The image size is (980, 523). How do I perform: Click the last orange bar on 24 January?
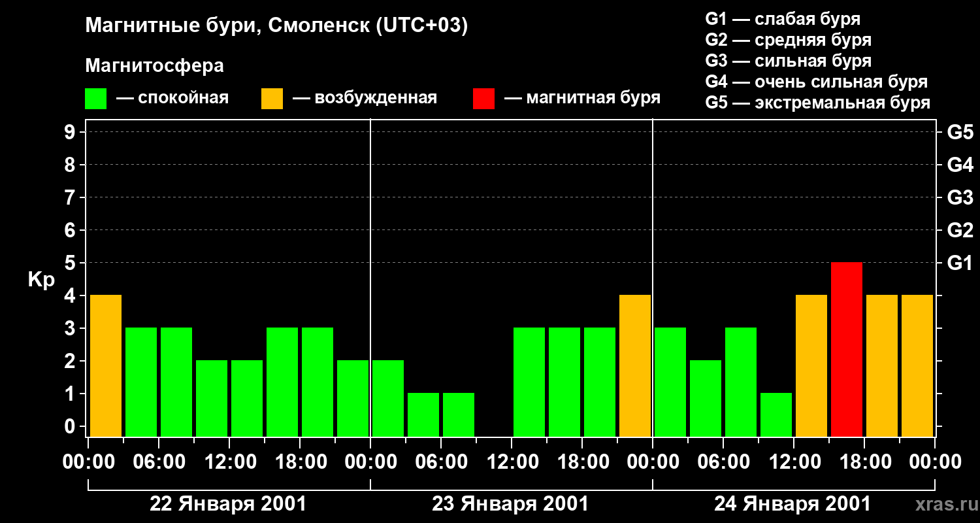pyautogui.click(x=917, y=366)
